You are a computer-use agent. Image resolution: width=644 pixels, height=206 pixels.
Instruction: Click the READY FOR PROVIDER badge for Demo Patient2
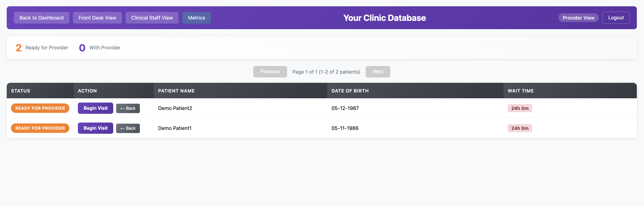tap(40, 108)
